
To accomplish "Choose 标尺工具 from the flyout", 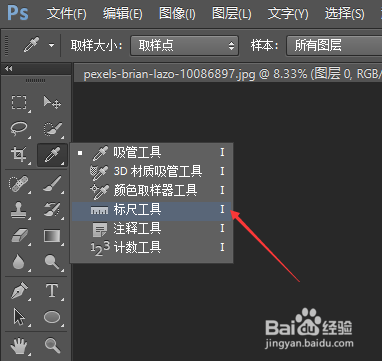I will click(x=152, y=210).
